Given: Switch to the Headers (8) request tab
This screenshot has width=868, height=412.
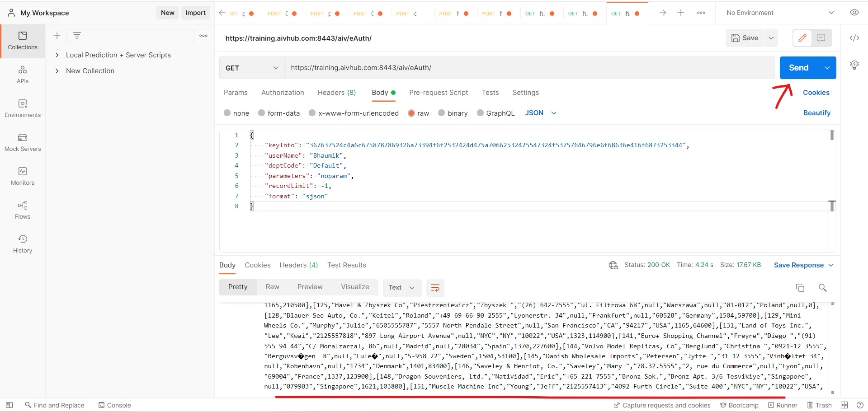Looking at the screenshot, I should click(x=337, y=93).
